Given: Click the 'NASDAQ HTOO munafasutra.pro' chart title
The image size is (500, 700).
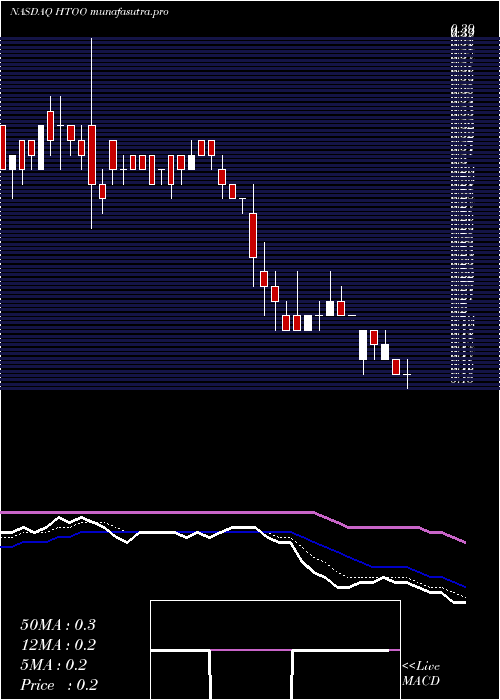Looking at the screenshot, I should pyautogui.click(x=89, y=12).
